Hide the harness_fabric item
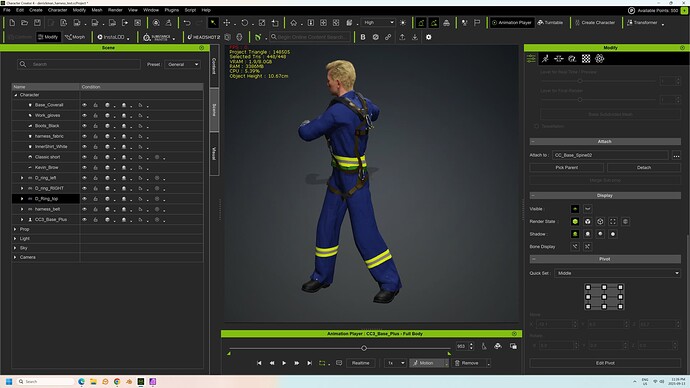Screen dimensions: 690x388 point(84,136)
